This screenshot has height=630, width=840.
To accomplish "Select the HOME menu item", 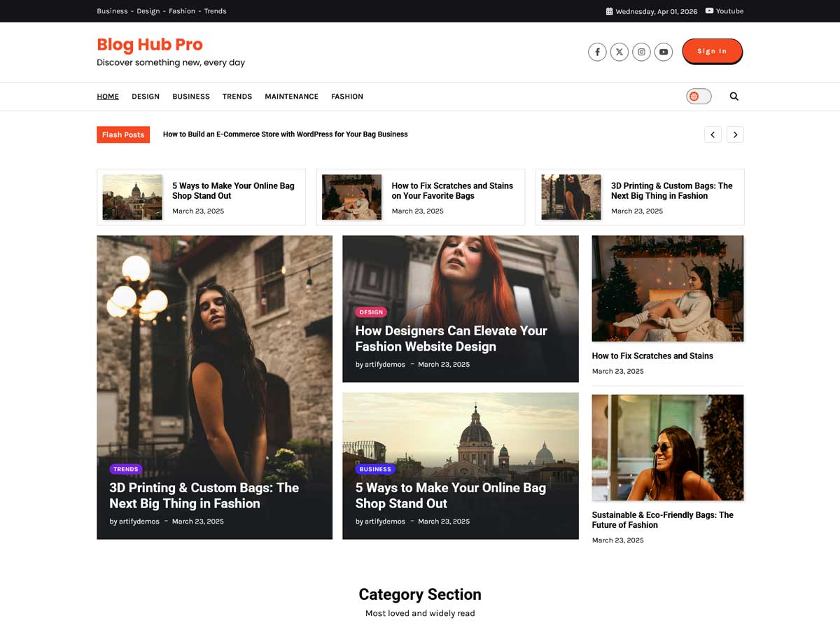I will pos(108,96).
